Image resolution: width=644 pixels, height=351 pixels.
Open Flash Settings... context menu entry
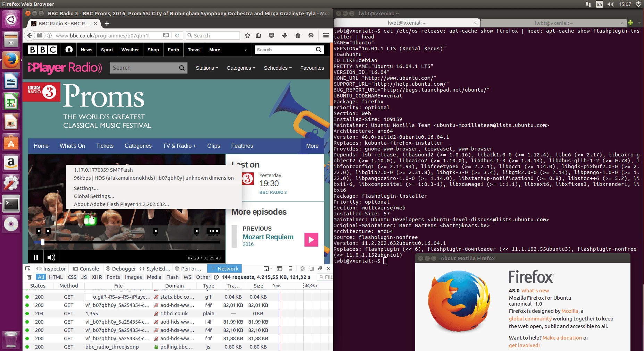click(x=86, y=188)
